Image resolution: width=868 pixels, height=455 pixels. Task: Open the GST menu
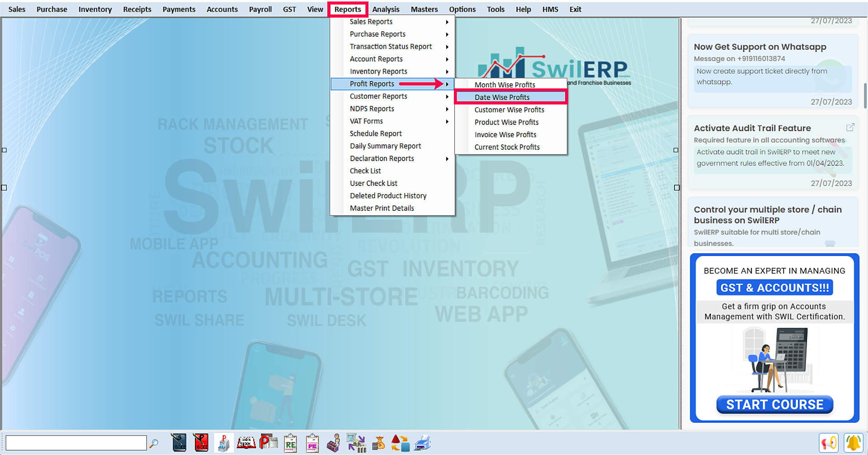pos(289,9)
